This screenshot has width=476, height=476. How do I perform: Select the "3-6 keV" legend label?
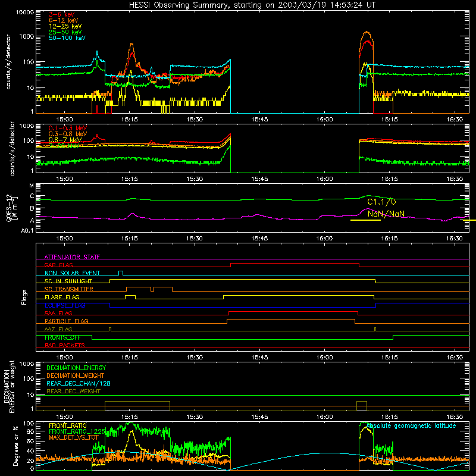[x=62, y=14]
